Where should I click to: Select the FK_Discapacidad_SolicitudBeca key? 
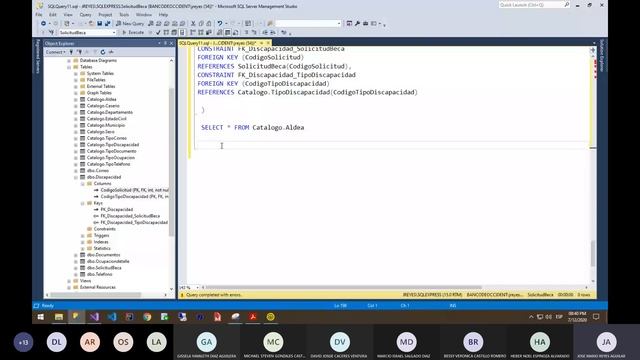tap(130, 216)
